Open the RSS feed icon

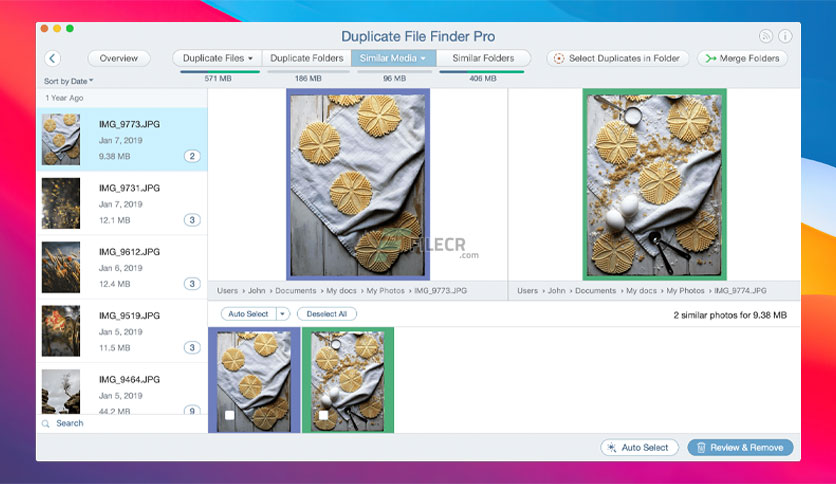click(766, 36)
